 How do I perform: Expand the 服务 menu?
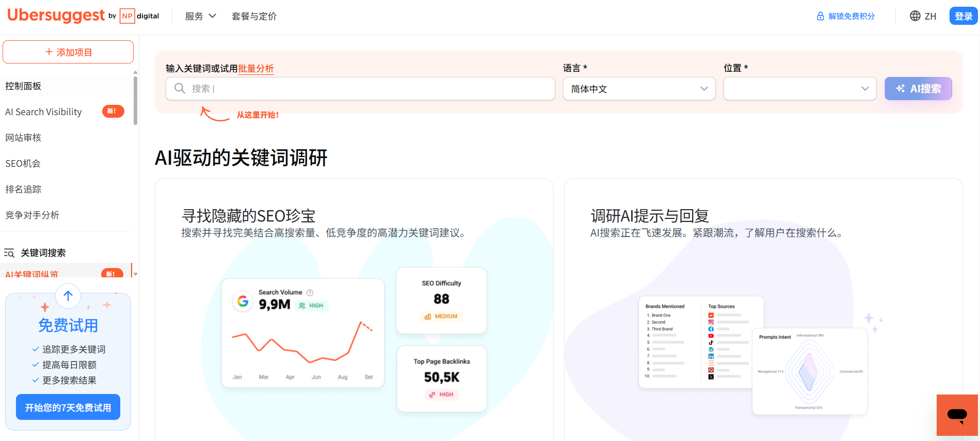pos(200,17)
